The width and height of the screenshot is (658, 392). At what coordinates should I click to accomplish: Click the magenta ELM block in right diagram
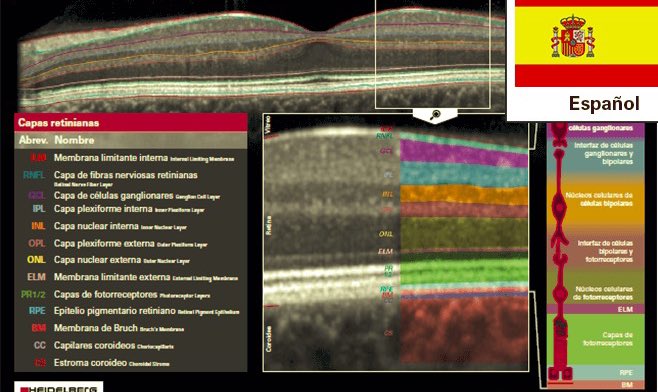[595, 309]
